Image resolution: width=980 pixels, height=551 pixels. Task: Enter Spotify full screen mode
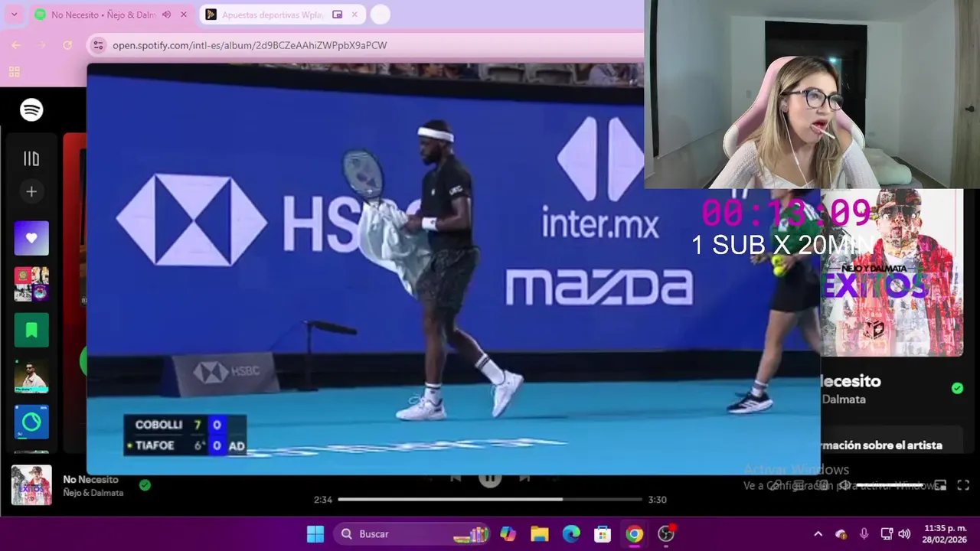coord(963,485)
